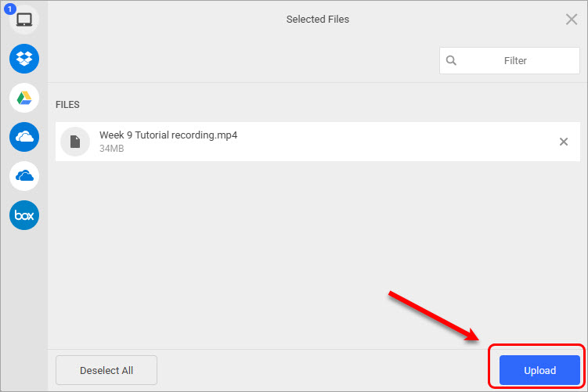The image size is (588, 392).
Task: Open the Google Drive source
Action: coord(24,98)
